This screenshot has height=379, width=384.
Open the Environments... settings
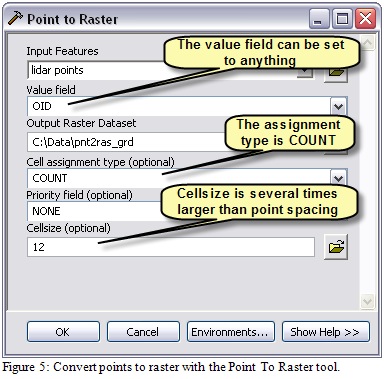(x=231, y=332)
